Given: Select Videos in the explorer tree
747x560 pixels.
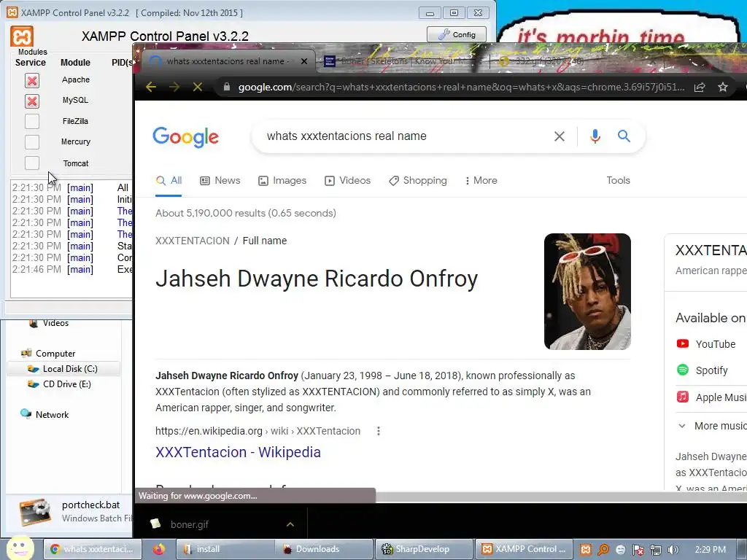Looking at the screenshot, I should [x=49, y=323].
